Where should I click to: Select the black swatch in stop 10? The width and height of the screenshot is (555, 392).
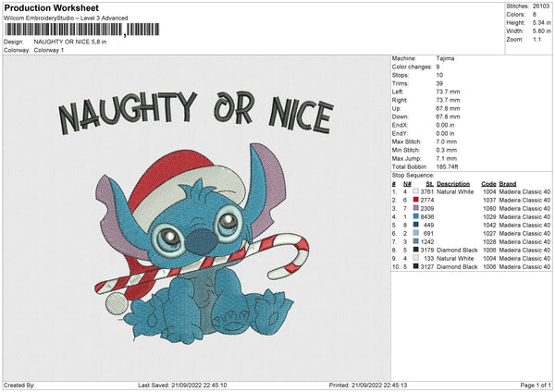[x=415, y=266]
